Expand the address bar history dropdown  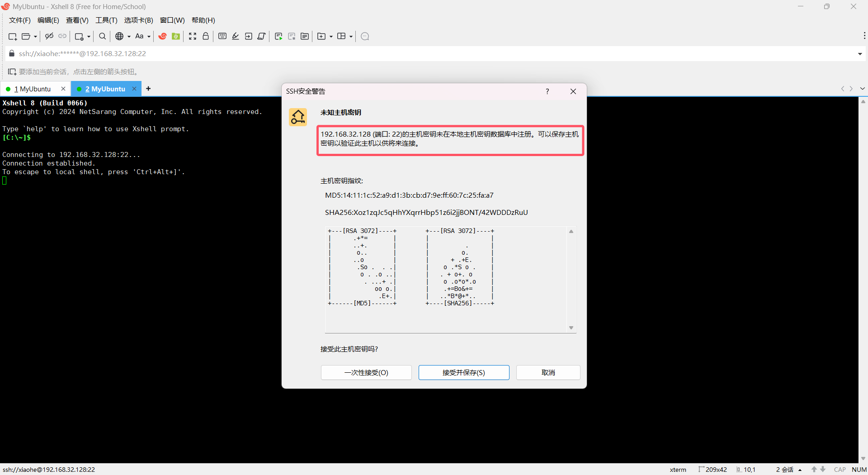pos(860,53)
